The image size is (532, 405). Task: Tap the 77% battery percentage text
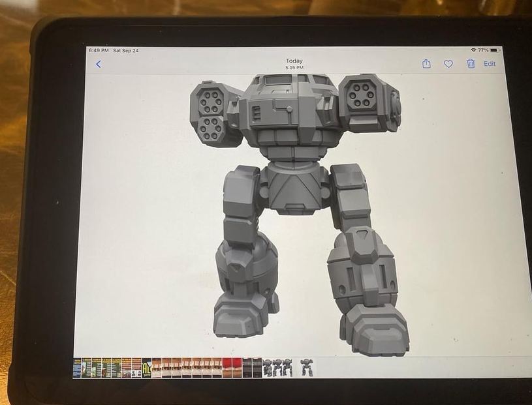point(483,50)
